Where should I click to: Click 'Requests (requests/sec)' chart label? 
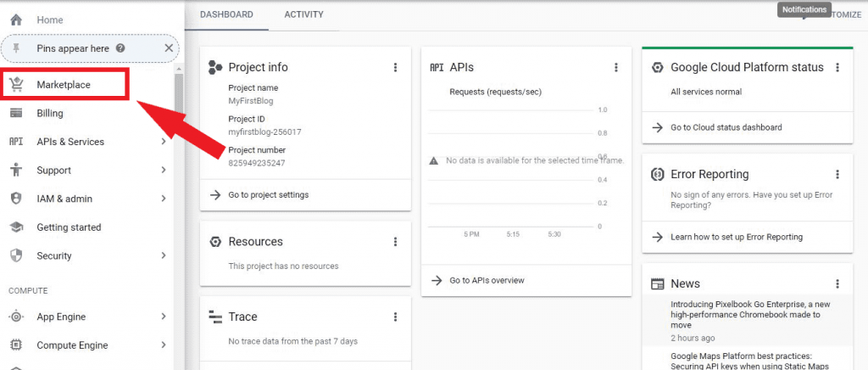(x=495, y=92)
